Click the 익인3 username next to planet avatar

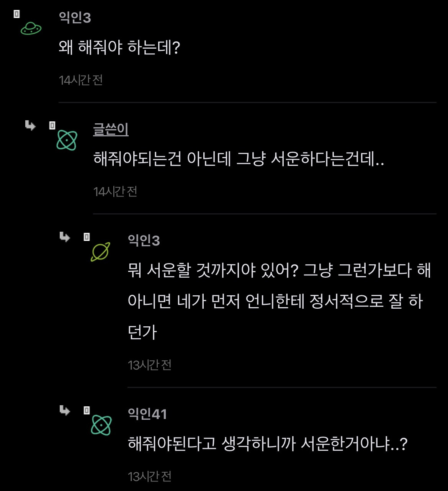144,241
